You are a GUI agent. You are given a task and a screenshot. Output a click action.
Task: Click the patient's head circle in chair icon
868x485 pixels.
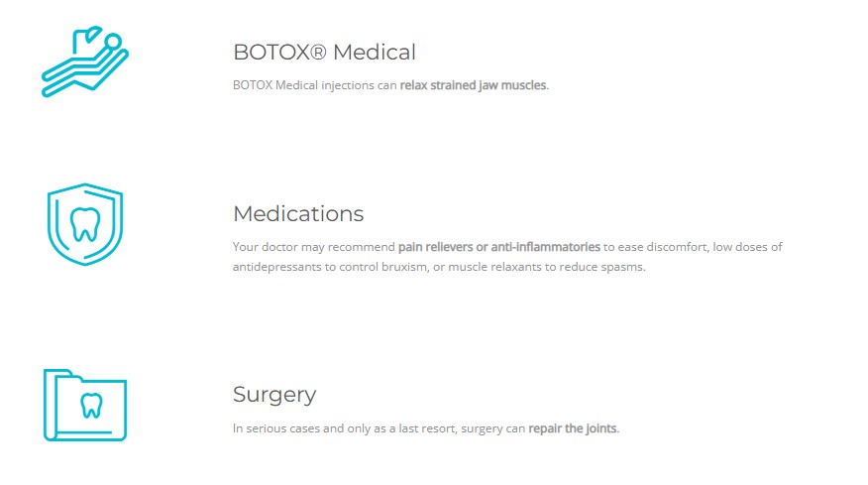click(112, 42)
